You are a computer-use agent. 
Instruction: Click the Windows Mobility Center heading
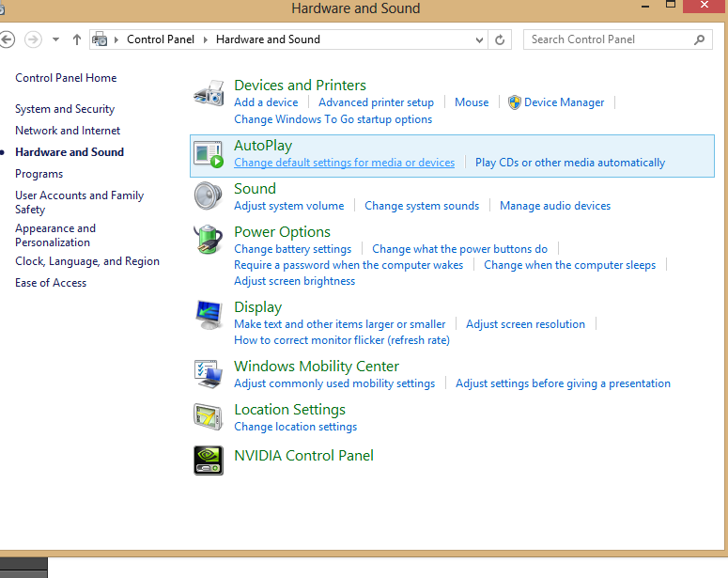point(317,367)
